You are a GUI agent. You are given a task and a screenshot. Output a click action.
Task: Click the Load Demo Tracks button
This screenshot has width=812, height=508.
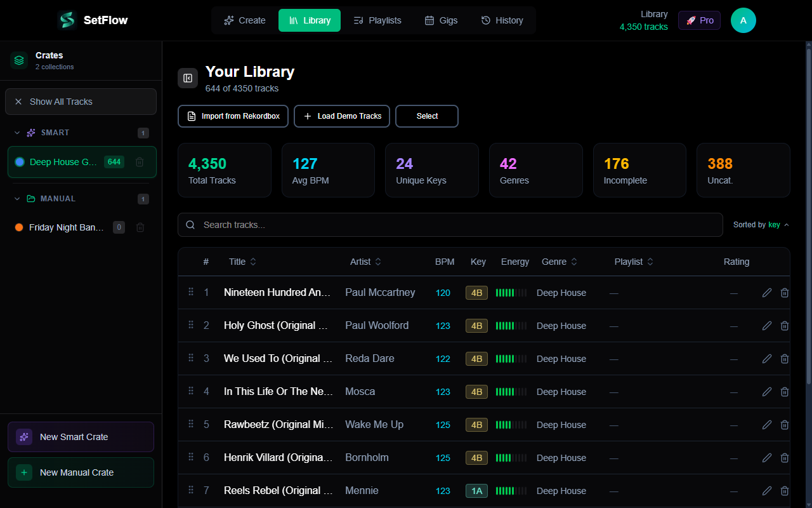tap(341, 116)
